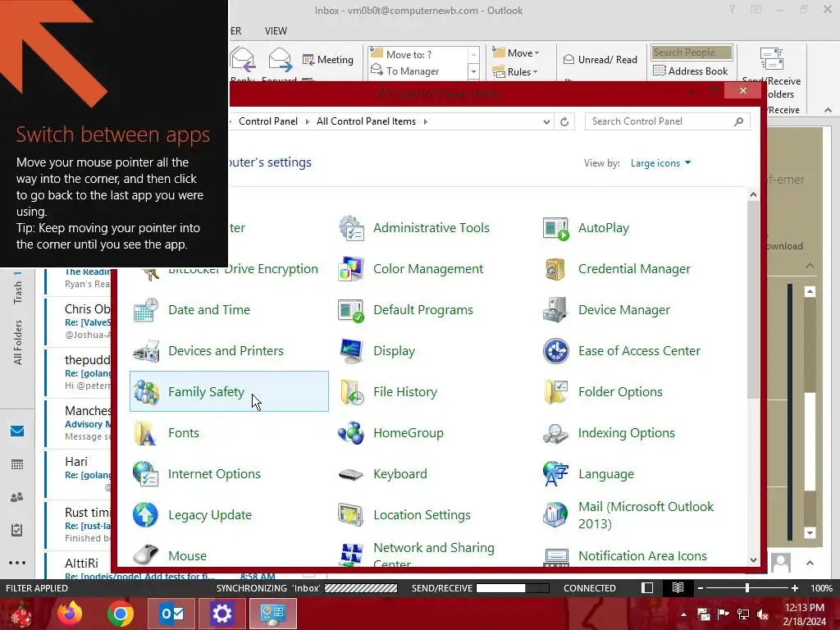Open Address Book in Outlook
The height and width of the screenshot is (630, 840).
[x=691, y=71]
